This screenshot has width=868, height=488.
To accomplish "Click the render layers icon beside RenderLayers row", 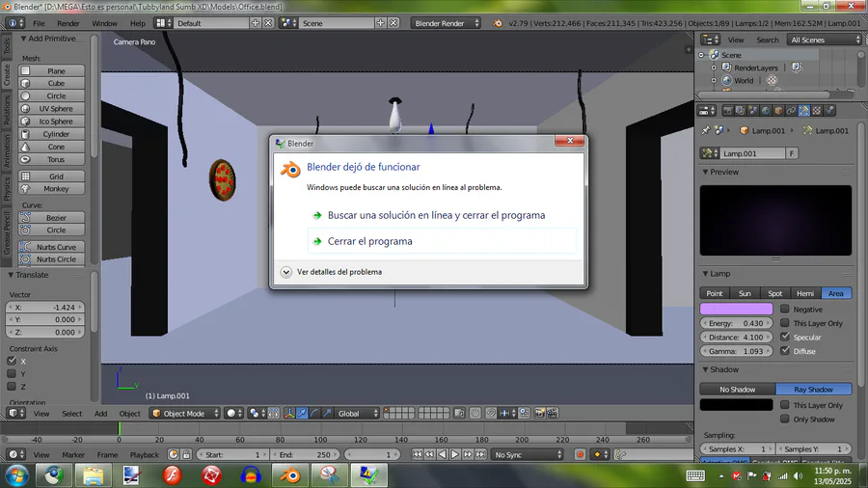I will 796,68.
